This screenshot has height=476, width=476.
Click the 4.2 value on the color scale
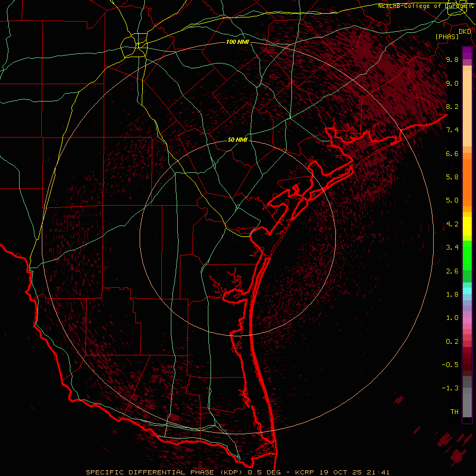click(452, 224)
